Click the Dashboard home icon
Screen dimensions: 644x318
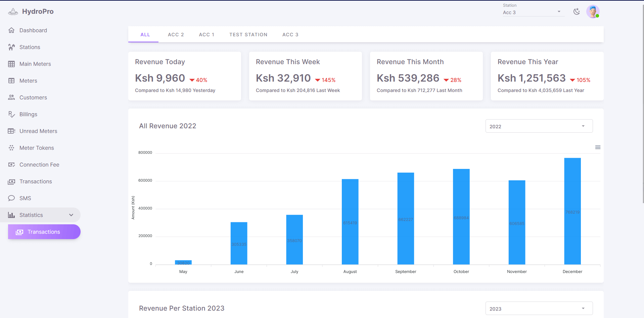point(11,30)
